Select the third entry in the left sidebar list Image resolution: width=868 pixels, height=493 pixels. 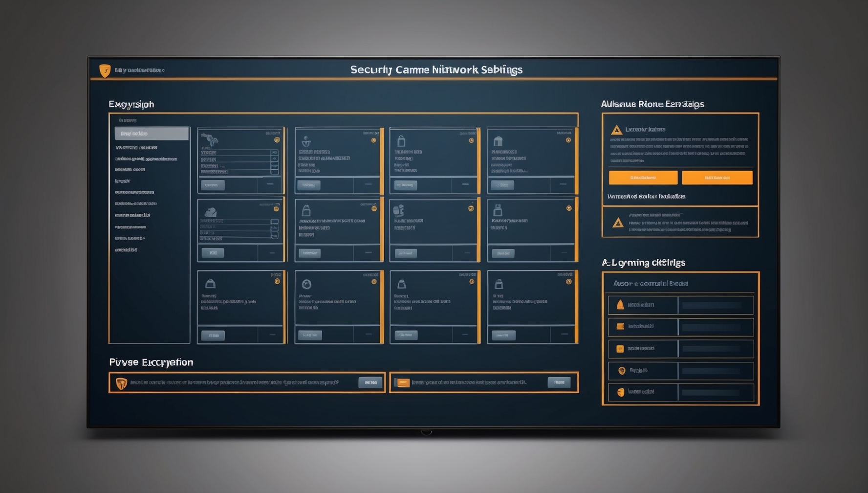146,159
